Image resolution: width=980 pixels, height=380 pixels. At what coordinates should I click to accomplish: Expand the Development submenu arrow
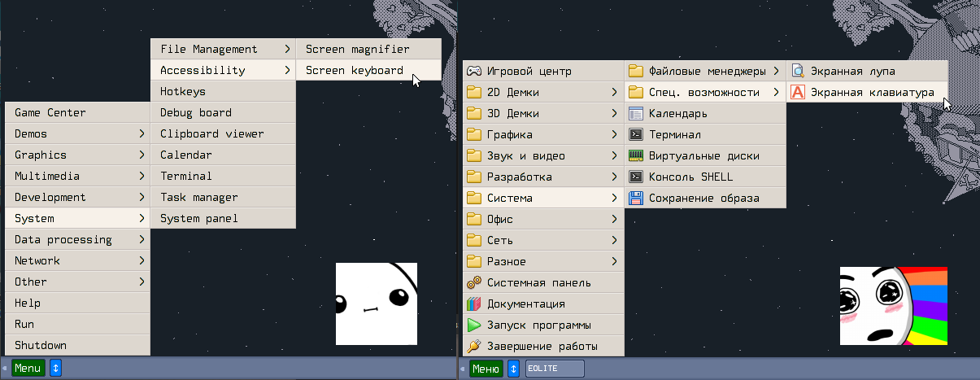pyautogui.click(x=142, y=197)
